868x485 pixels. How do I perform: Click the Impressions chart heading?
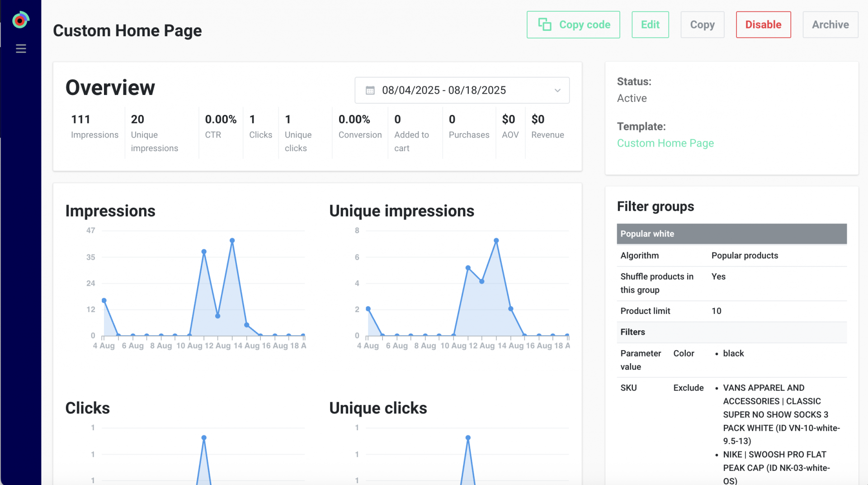(110, 211)
